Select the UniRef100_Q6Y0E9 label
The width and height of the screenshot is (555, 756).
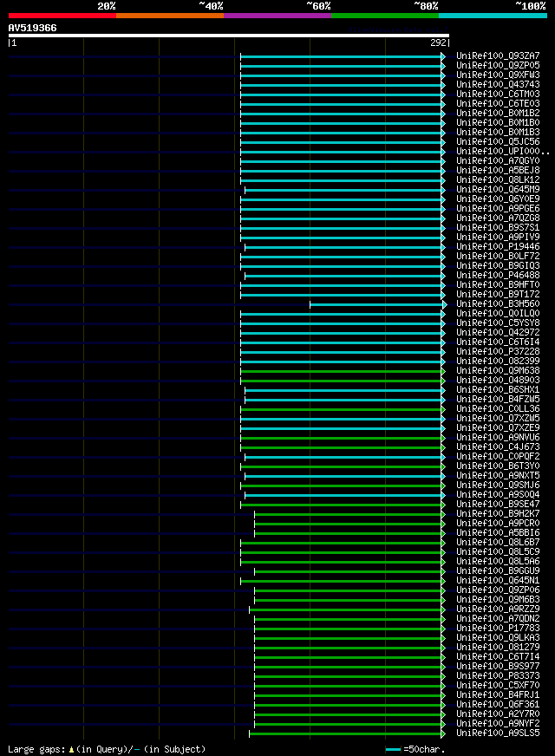pyautogui.click(x=498, y=199)
